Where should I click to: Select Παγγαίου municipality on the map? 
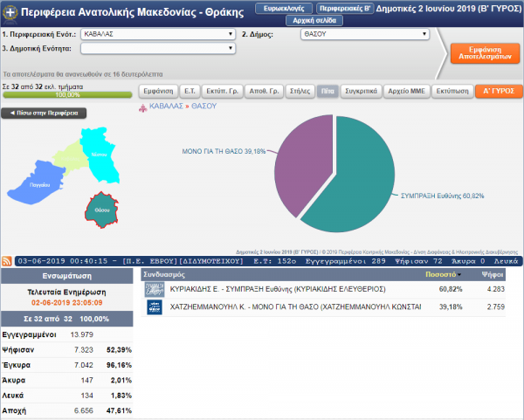[39, 185]
